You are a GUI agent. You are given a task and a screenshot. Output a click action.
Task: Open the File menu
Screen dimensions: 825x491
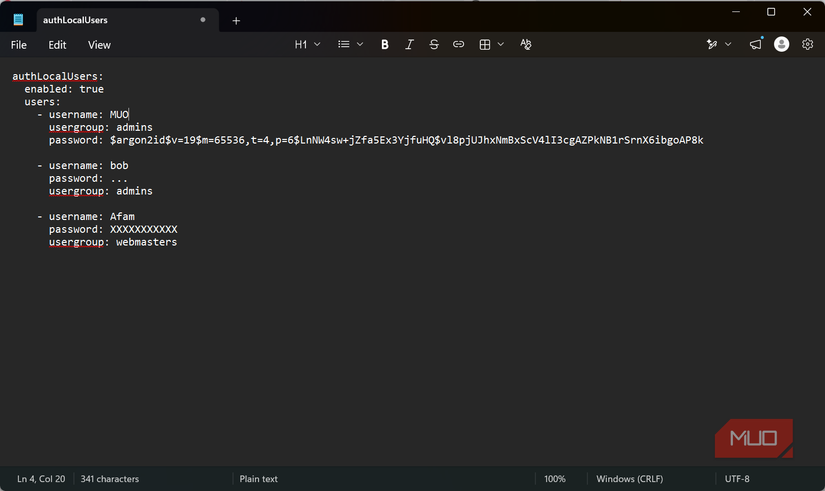click(x=18, y=45)
